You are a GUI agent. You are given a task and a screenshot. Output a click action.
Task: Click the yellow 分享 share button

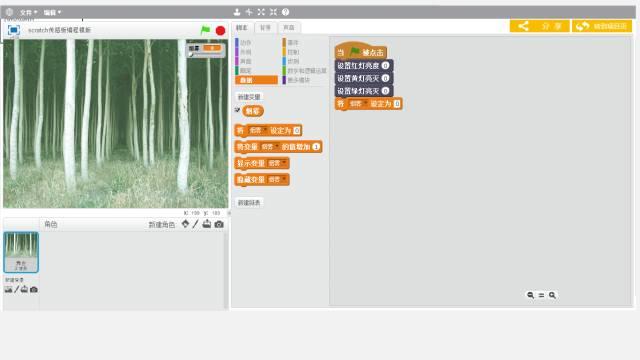tap(540, 26)
